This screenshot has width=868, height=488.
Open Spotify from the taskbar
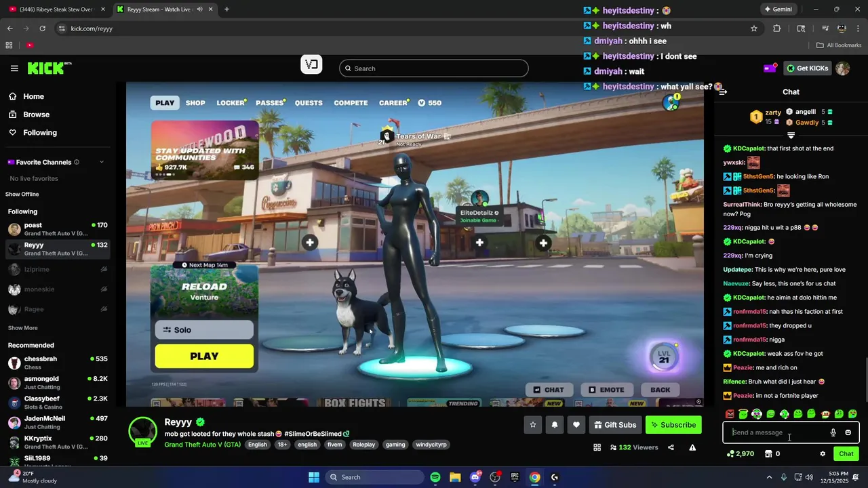[x=435, y=477]
